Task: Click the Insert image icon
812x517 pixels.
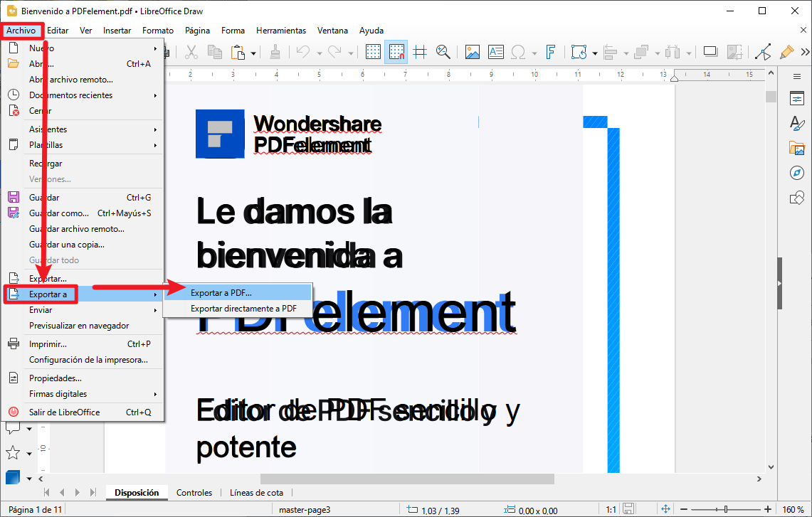Action: pos(473,52)
